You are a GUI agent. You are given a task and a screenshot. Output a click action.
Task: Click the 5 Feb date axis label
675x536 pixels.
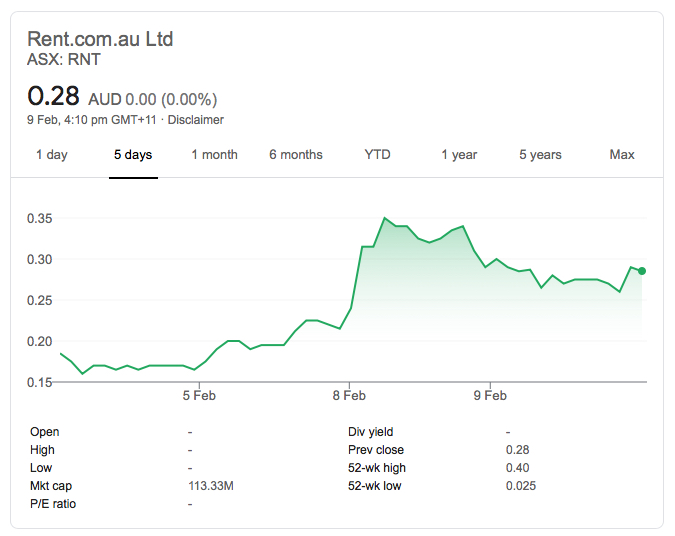click(x=199, y=396)
